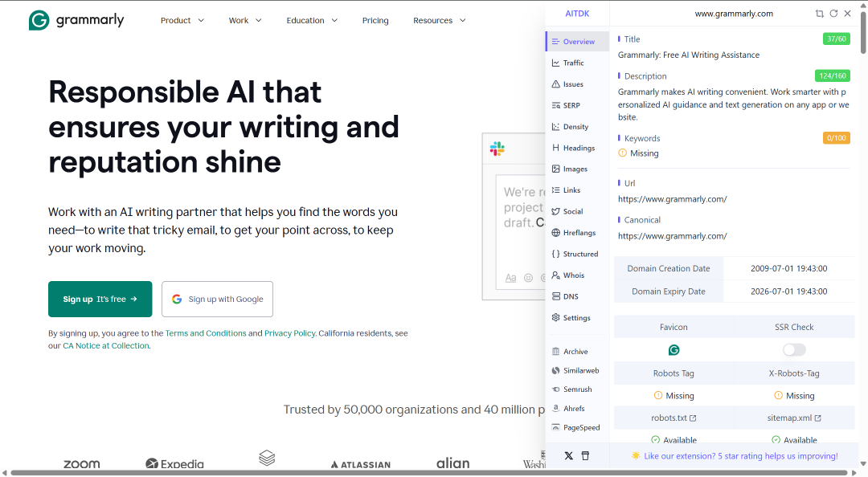Expand the Resources dropdown menu
The height and width of the screenshot is (477, 868).
tap(440, 20)
